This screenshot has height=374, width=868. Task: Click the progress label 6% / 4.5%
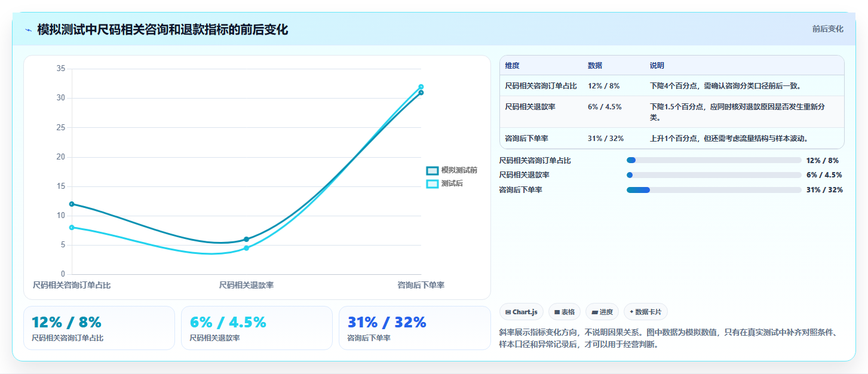pyautogui.click(x=824, y=175)
